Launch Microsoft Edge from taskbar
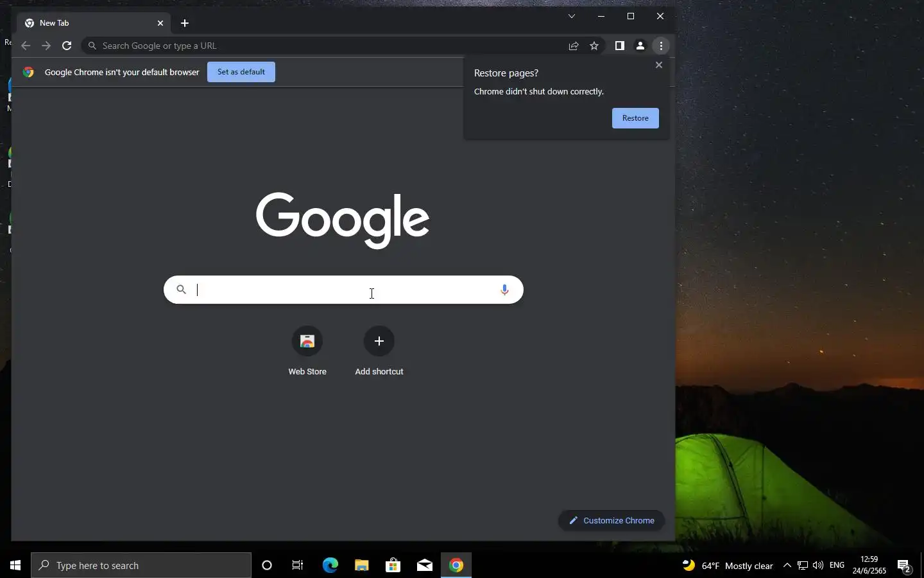Image resolution: width=924 pixels, height=578 pixels. [330, 565]
